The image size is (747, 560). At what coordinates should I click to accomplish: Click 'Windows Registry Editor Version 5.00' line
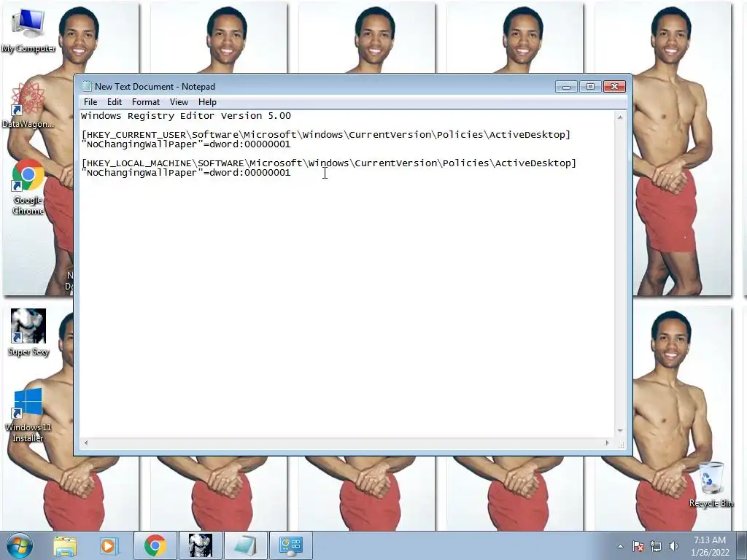tap(186, 116)
